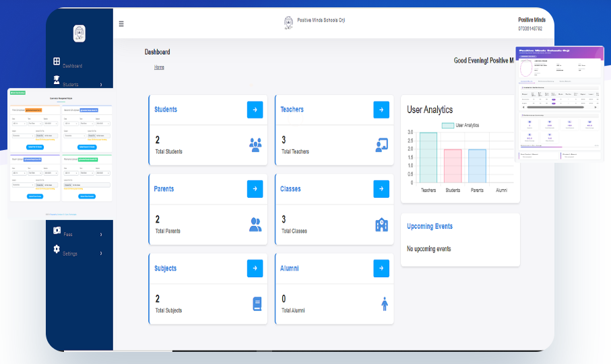Switch to middle tab in student report overlay
Viewport: 611px width, 364px height.
point(546,81)
